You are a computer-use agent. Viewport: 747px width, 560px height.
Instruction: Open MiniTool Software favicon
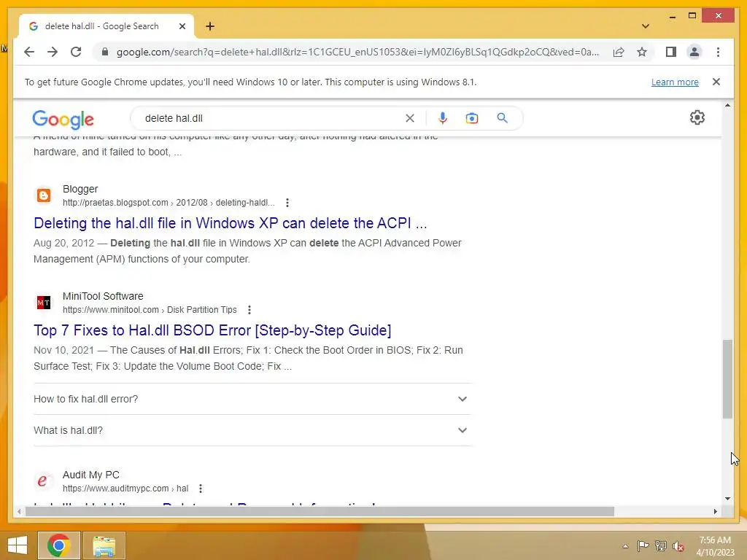tap(44, 303)
